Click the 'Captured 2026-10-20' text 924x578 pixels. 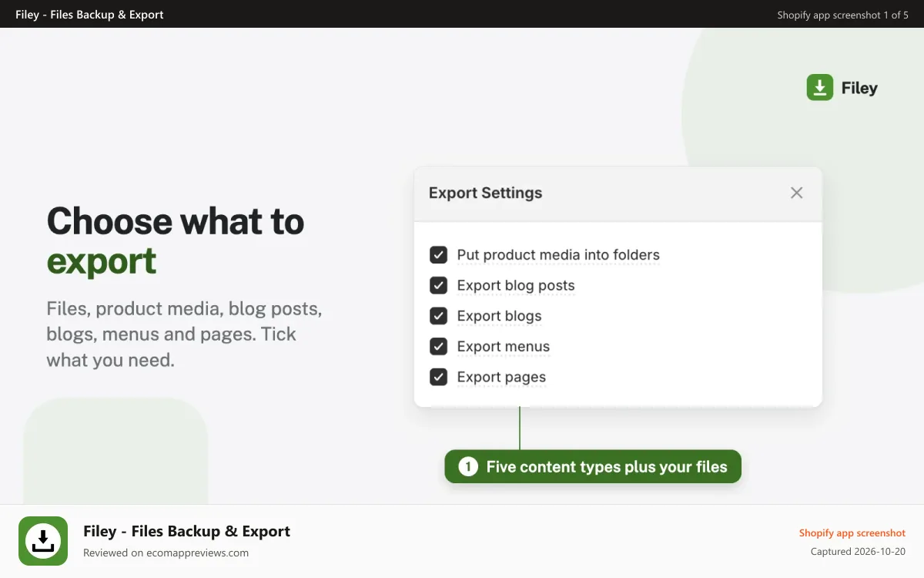pos(858,552)
